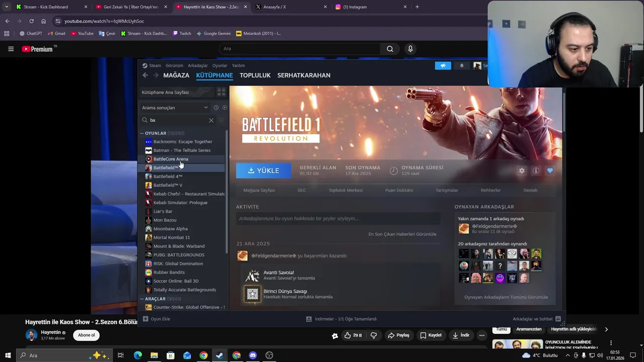Open Microsoft Edge from taskbar
Viewport: 644px width, 362px height.
[138, 355]
